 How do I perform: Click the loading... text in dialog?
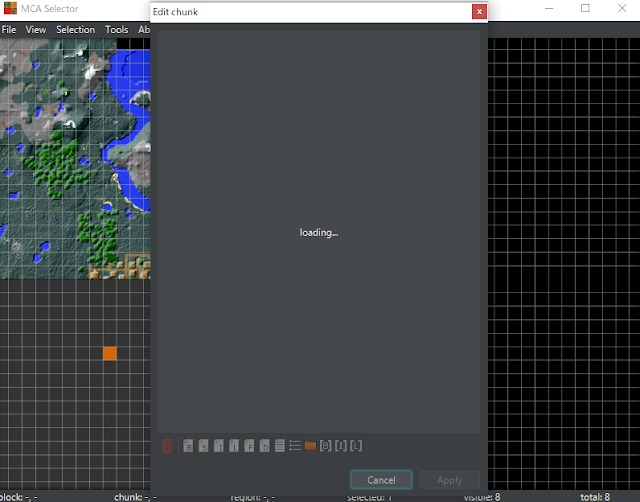click(x=319, y=233)
